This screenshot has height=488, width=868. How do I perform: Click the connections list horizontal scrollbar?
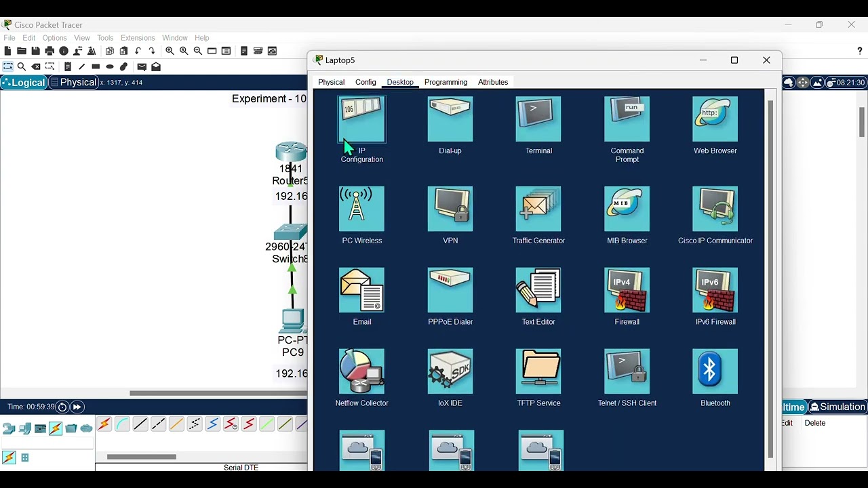pyautogui.click(x=142, y=457)
